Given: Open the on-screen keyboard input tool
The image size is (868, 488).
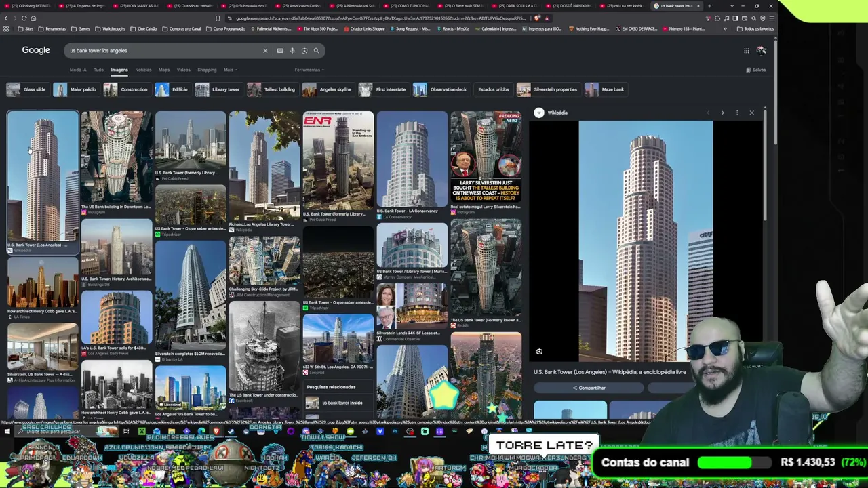Looking at the screenshot, I should pyautogui.click(x=280, y=51).
